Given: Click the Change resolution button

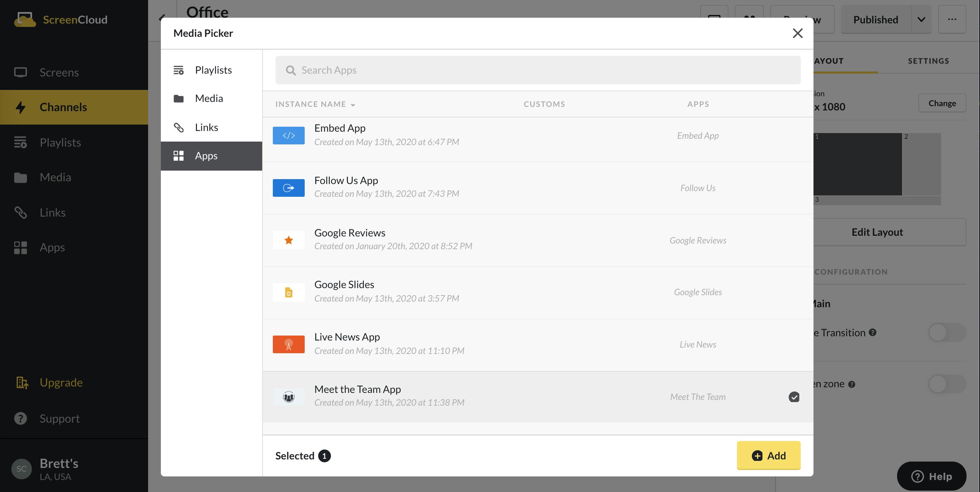Looking at the screenshot, I should tap(942, 103).
